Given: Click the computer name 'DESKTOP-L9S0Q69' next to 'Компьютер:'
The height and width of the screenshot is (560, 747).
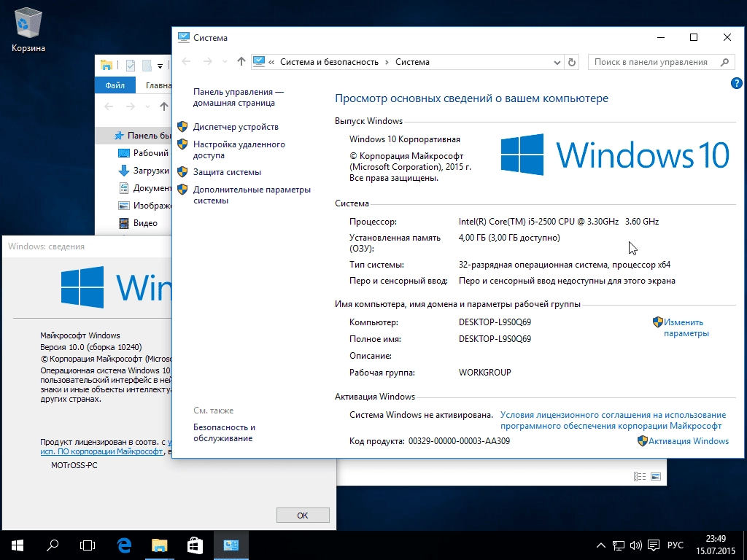Looking at the screenshot, I should [x=495, y=322].
